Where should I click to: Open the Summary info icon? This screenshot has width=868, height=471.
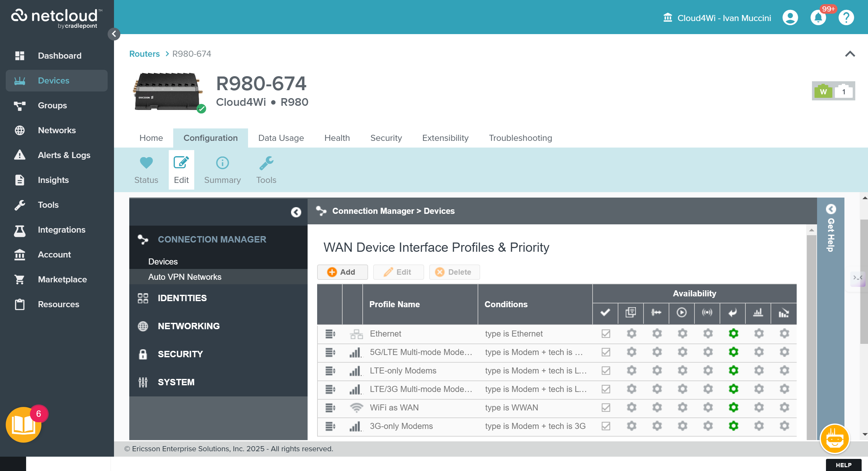pos(222,163)
